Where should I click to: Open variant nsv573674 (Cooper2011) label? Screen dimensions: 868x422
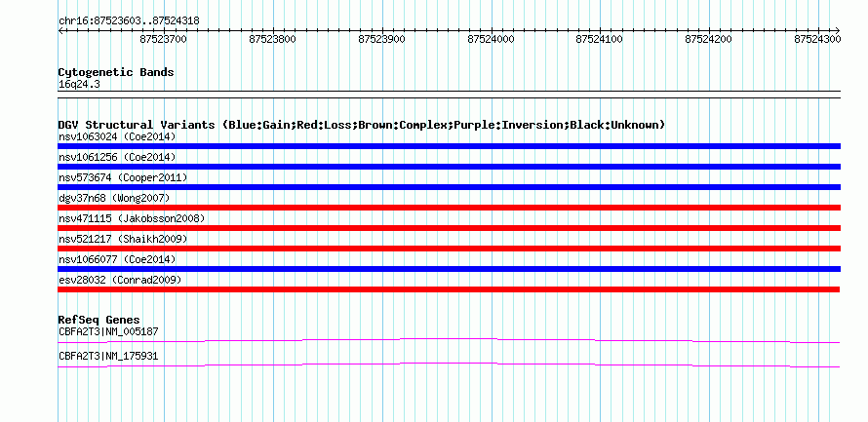(123, 177)
